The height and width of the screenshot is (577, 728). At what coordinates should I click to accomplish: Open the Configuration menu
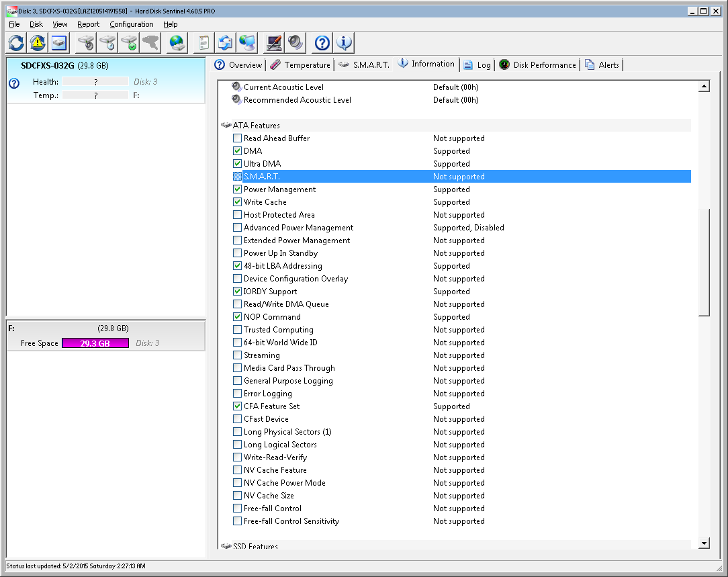[x=132, y=24]
